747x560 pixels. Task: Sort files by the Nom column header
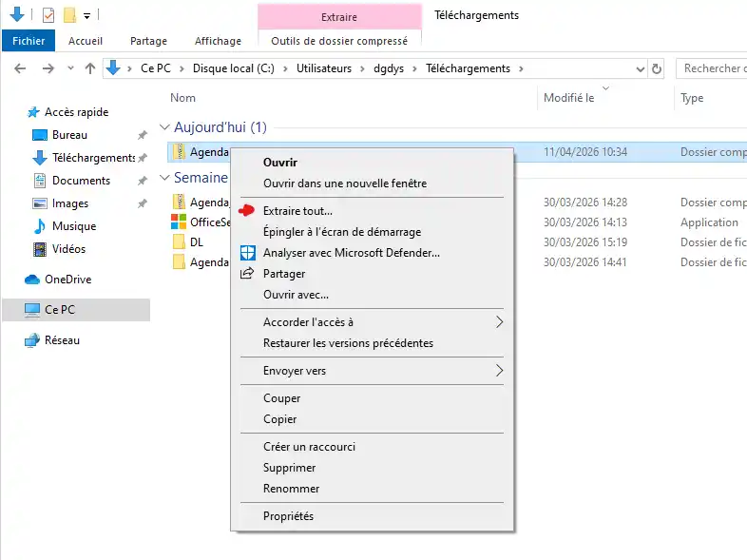182,98
